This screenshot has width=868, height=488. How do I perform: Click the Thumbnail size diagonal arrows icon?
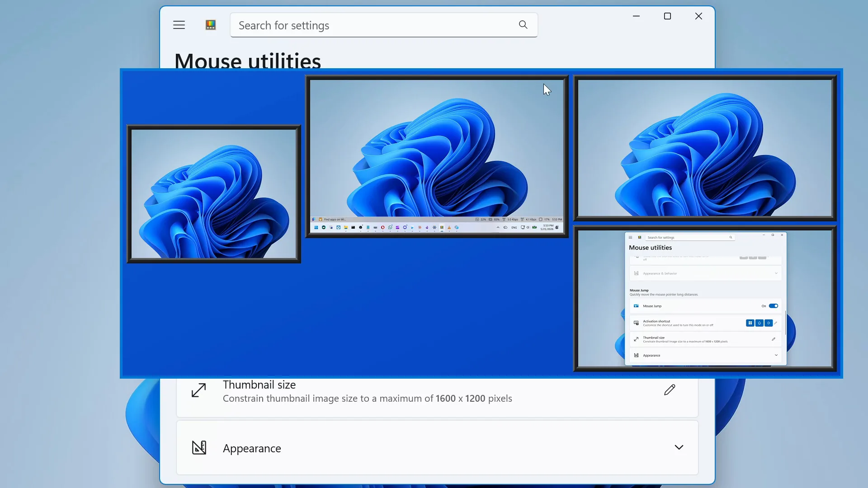point(199,390)
